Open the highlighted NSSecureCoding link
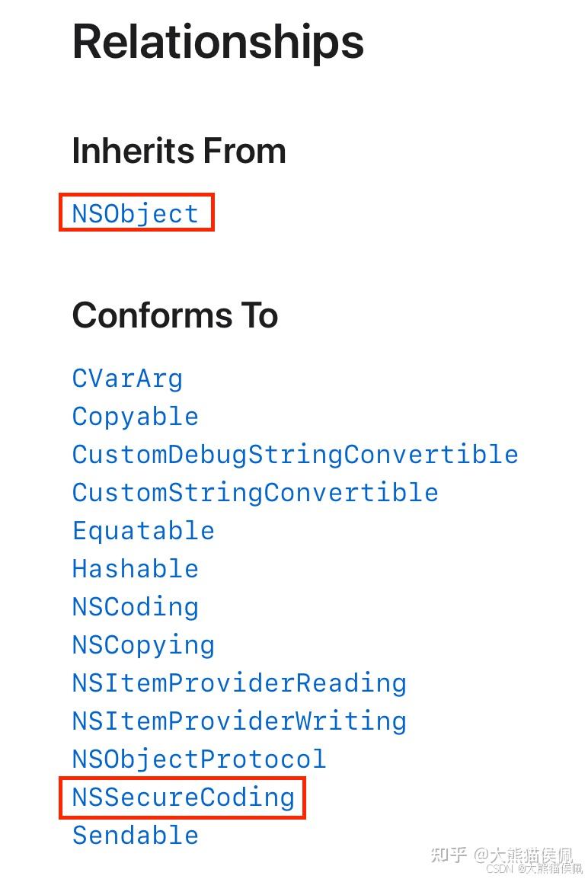Image resolution: width=588 pixels, height=879 pixels. point(183,797)
